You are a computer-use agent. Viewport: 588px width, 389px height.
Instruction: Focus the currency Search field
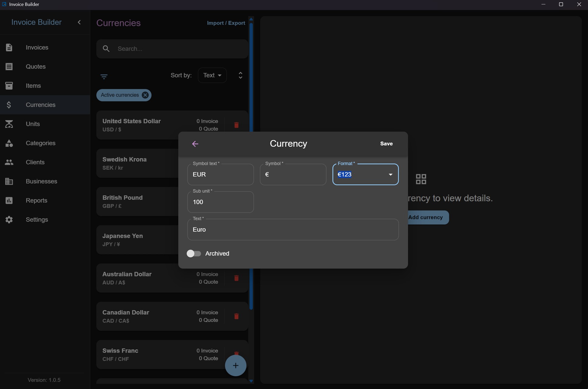[172, 49]
